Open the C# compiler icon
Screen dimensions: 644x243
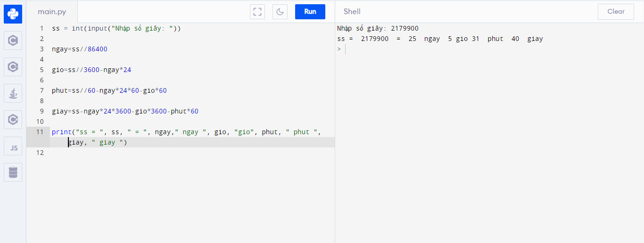click(13, 120)
